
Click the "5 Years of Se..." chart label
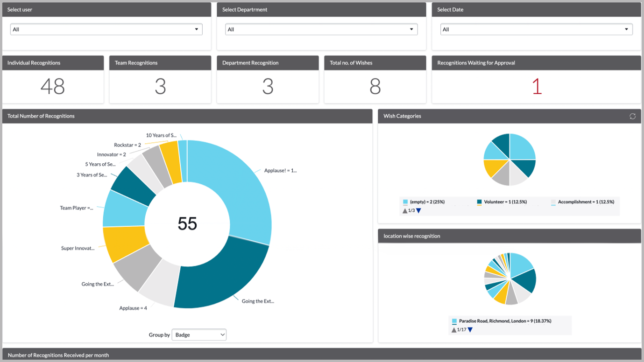click(x=100, y=164)
